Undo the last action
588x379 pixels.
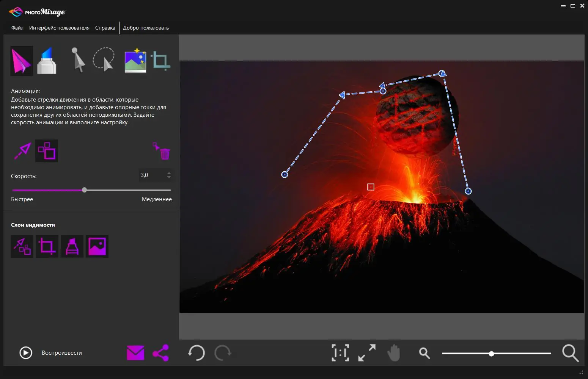(196, 353)
